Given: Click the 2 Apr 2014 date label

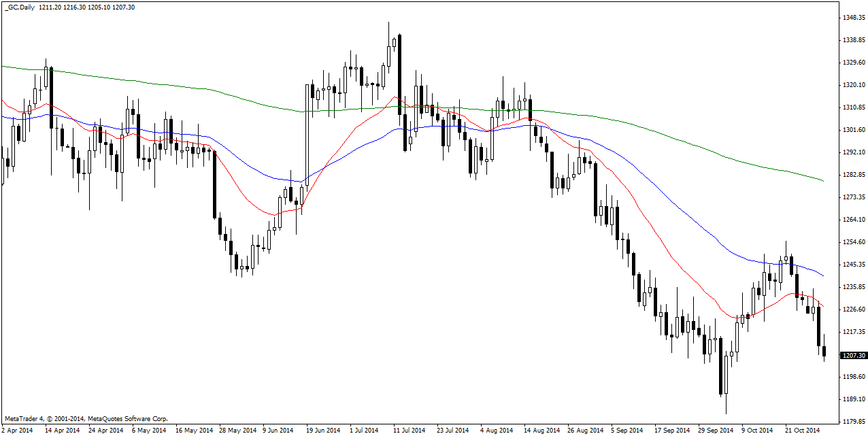Looking at the screenshot, I should [16, 430].
